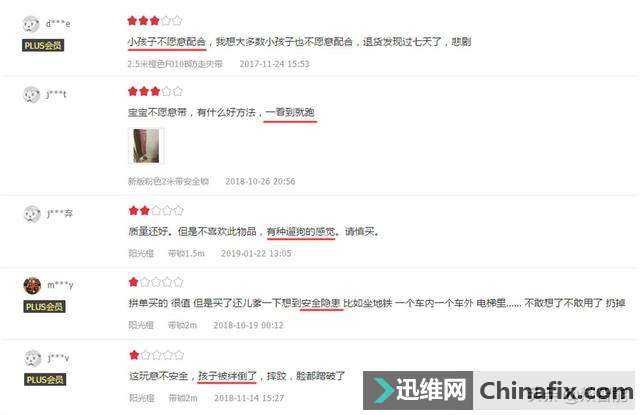This screenshot has width=640, height=415.
Task: Click the avatar of user j***t
Action: tap(31, 95)
